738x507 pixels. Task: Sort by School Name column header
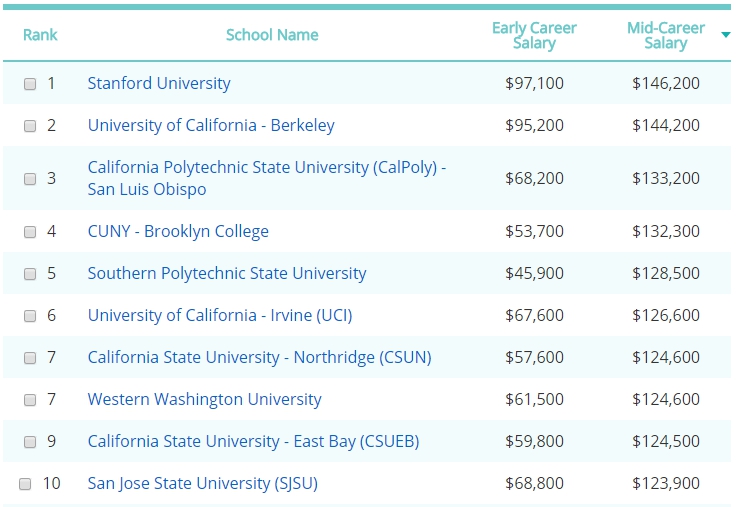[272, 35]
